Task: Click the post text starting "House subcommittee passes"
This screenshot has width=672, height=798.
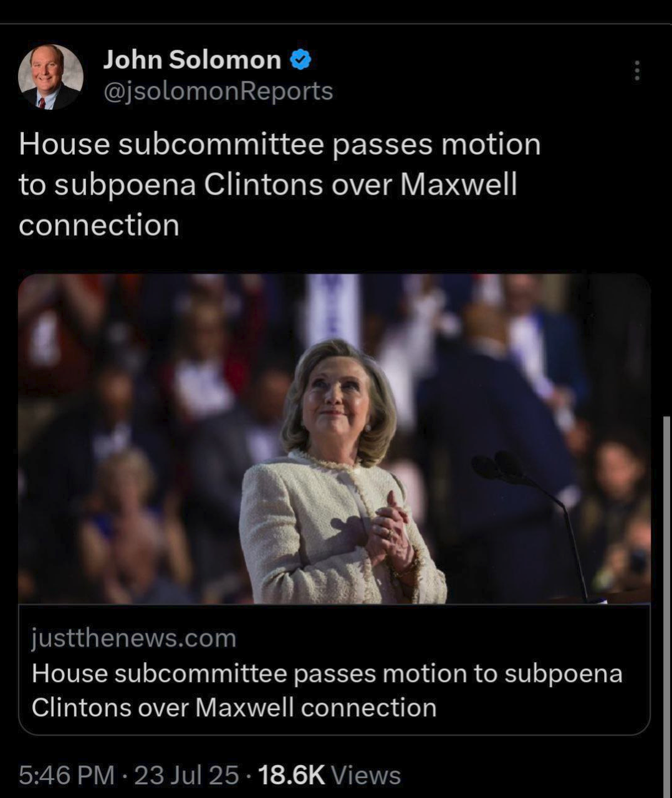Action: tap(280, 185)
